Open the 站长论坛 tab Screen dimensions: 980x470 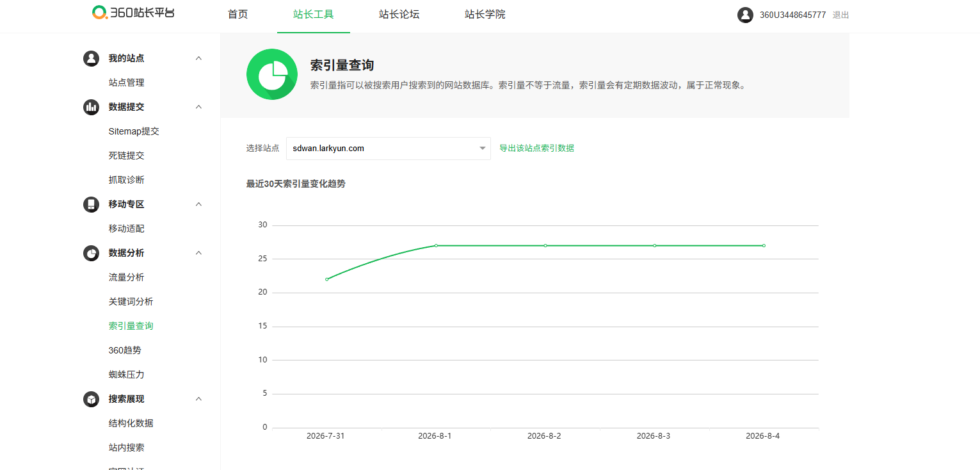coord(399,14)
